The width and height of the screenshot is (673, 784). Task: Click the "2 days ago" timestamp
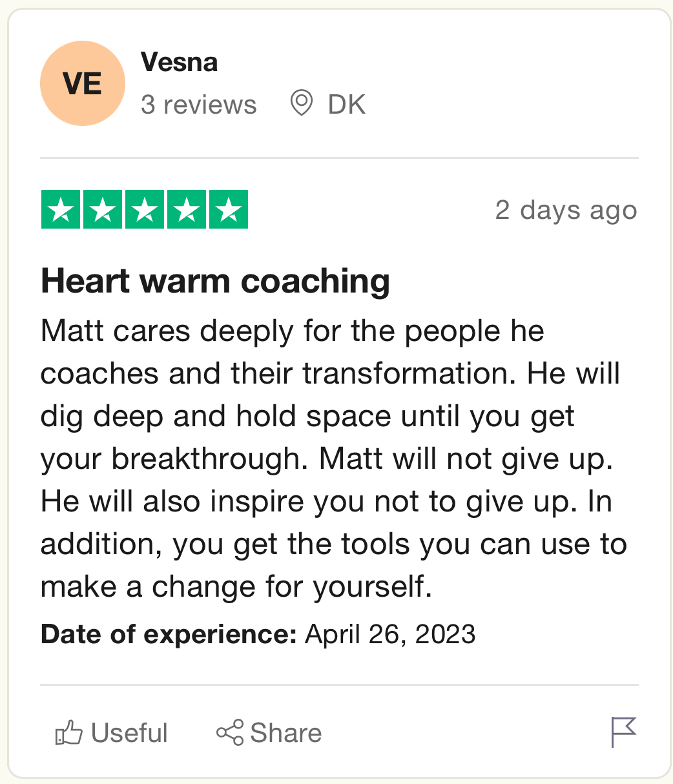coord(566,210)
